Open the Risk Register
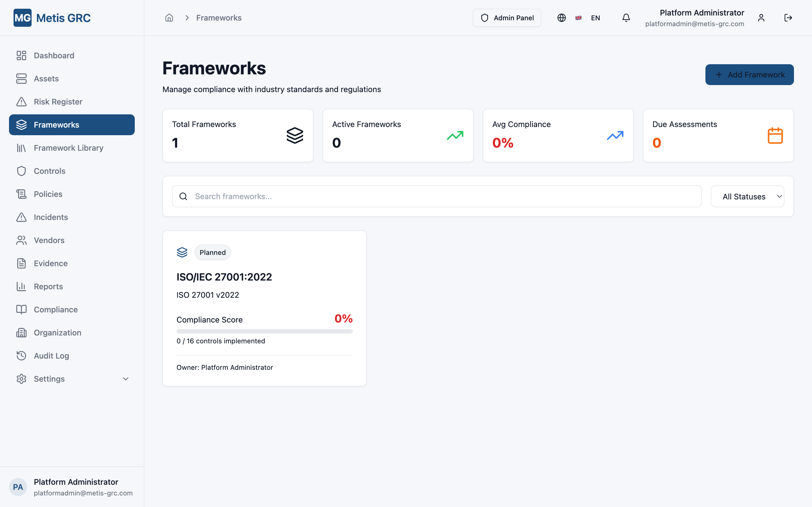The height and width of the screenshot is (507, 812). coord(58,102)
